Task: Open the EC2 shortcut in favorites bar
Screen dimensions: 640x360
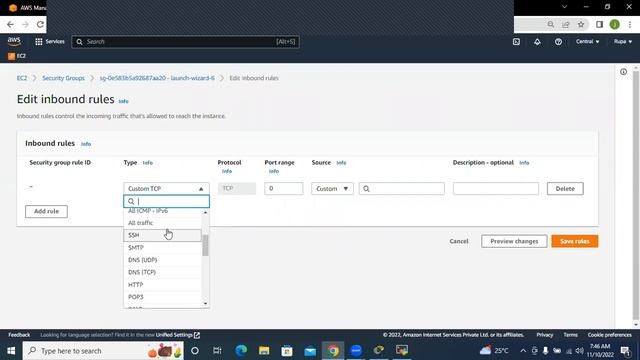Action: (17, 56)
